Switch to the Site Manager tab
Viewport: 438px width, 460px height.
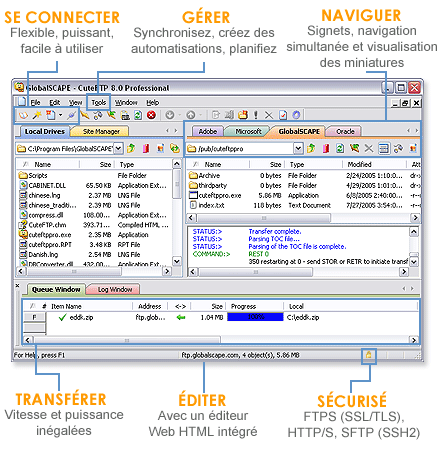pos(101,131)
